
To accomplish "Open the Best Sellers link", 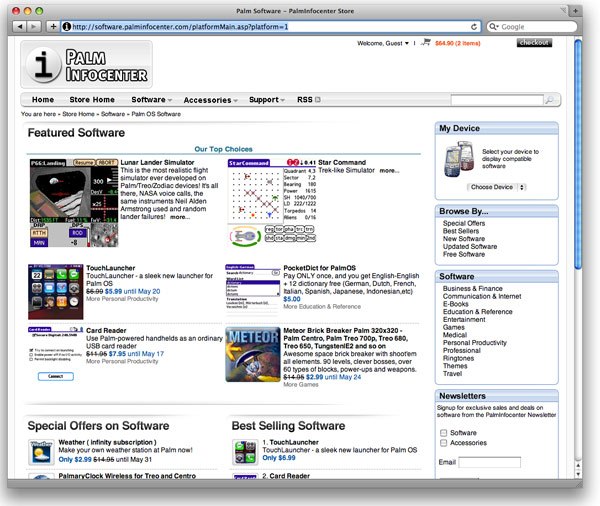I will pyautogui.click(x=464, y=231).
